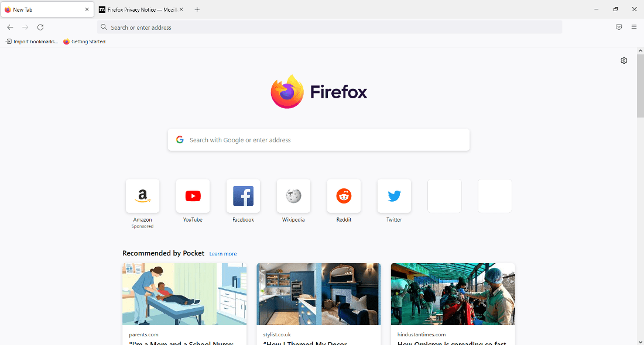Open new tab personalize settings gear
This screenshot has width=644, height=345.
pyautogui.click(x=624, y=60)
